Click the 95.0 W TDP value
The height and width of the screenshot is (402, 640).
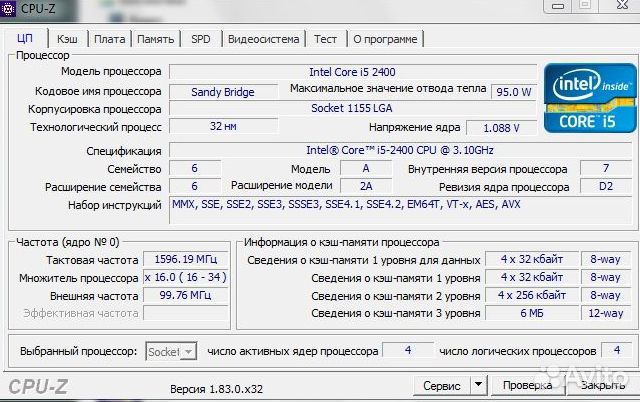click(x=514, y=92)
